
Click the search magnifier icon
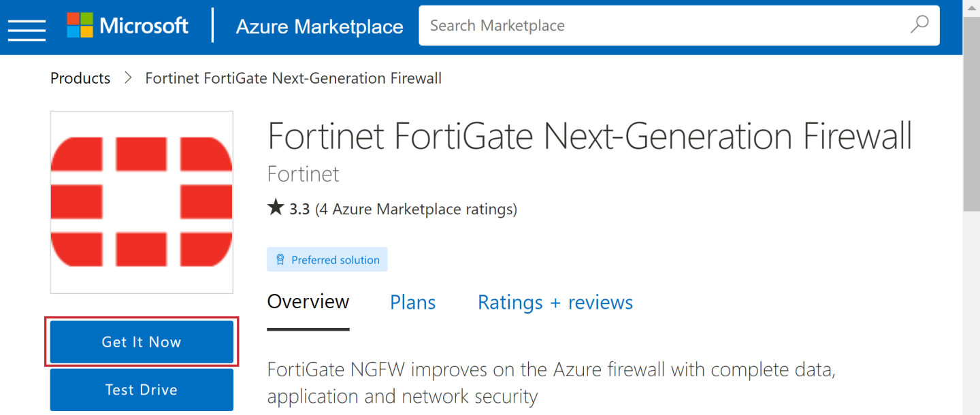pos(919,25)
